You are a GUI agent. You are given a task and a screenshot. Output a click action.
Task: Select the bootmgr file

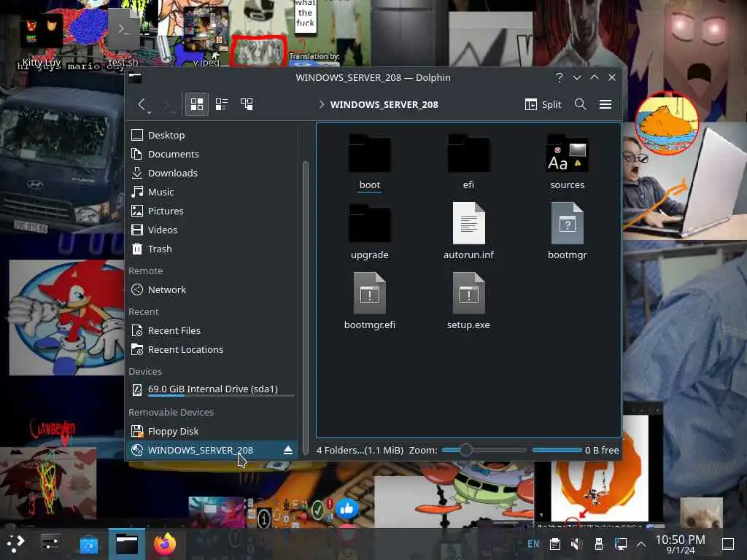click(x=567, y=232)
